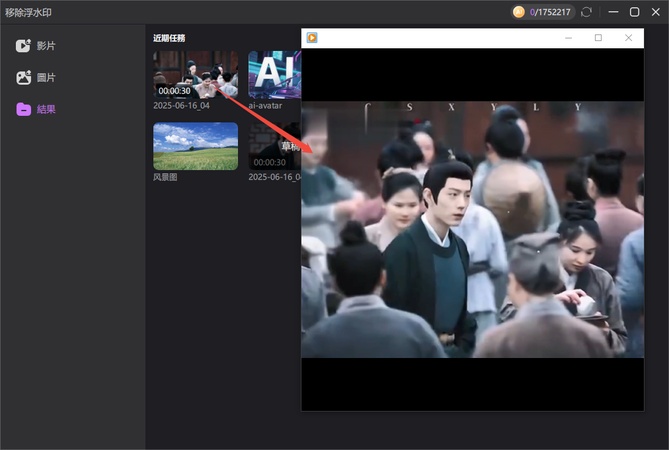669x450 pixels.
Task: Open the ai-avatar task thumbnail
Action: pyautogui.click(x=274, y=74)
